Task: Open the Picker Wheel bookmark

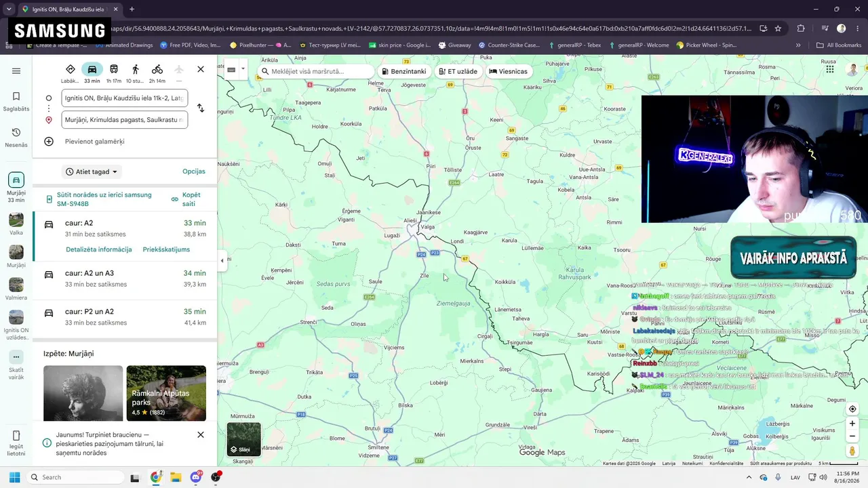Action: 707,45
